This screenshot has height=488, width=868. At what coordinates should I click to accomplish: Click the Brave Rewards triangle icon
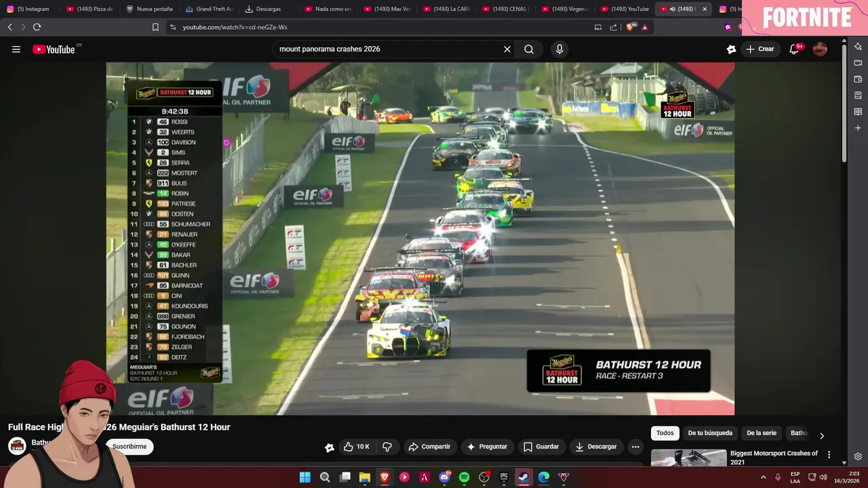pos(645,27)
